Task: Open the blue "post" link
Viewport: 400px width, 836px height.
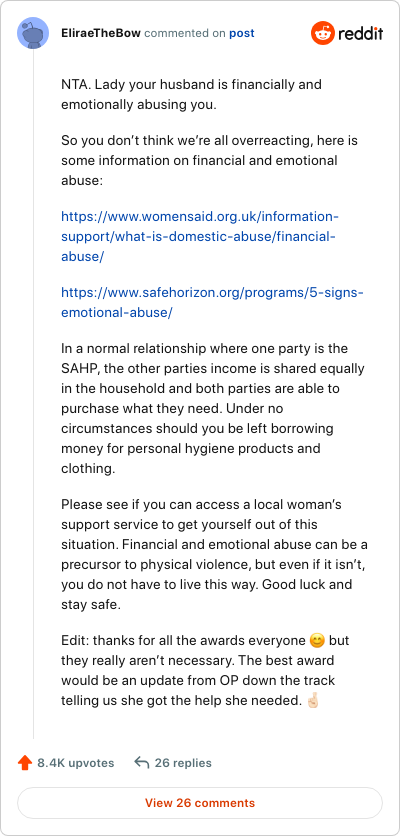Action: [242, 33]
